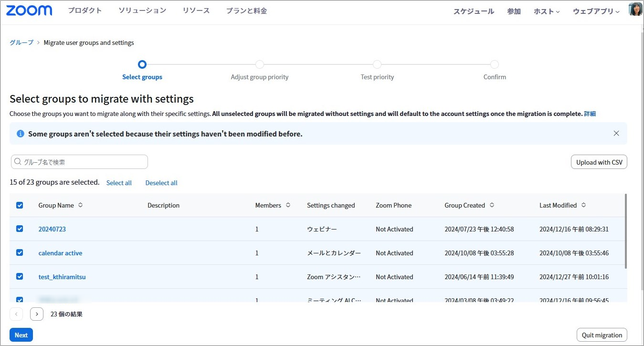
Task: Sort by Last Modified column
Action: pos(583,205)
